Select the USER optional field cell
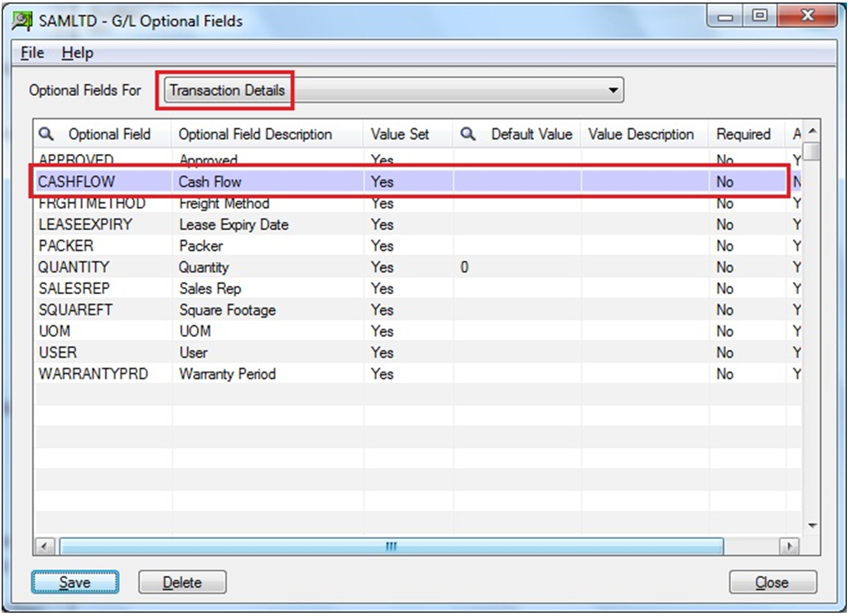 [103, 352]
